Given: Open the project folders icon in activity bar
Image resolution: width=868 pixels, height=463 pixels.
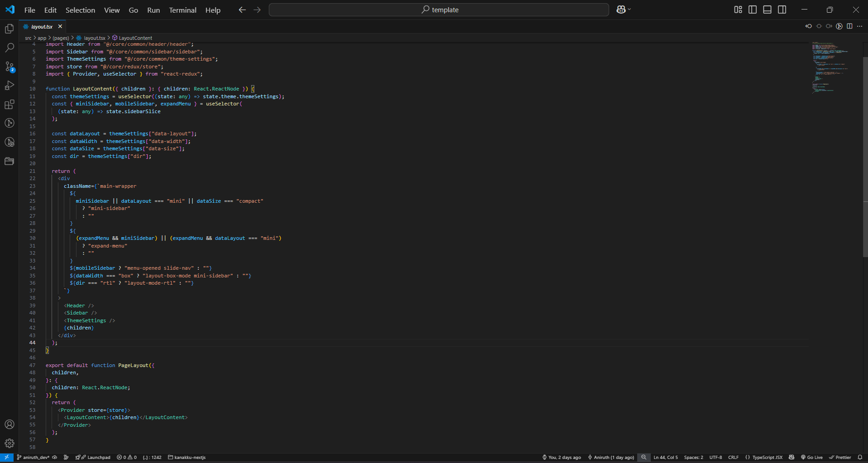Looking at the screenshot, I should 10,161.
